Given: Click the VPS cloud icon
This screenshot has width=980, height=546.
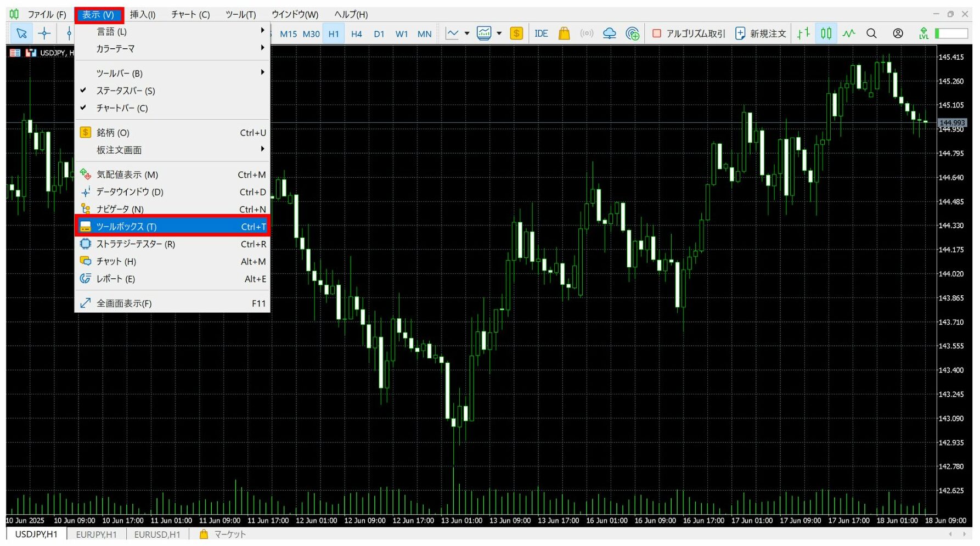Looking at the screenshot, I should [609, 33].
